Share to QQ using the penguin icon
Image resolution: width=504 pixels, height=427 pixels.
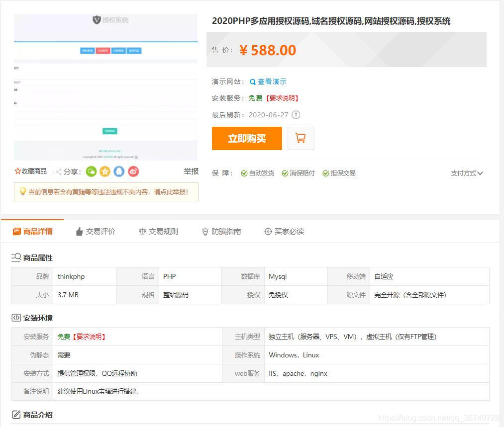[x=119, y=171]
